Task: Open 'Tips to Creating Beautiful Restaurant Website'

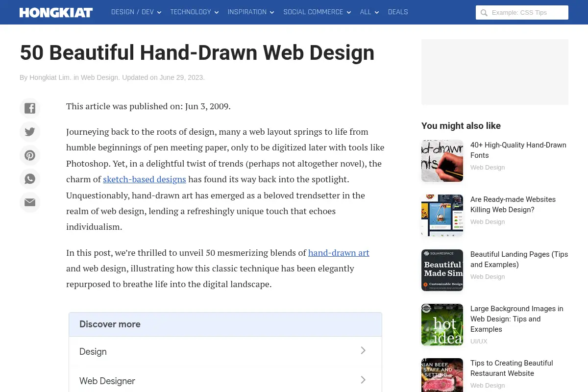Action: coord(512,368)
